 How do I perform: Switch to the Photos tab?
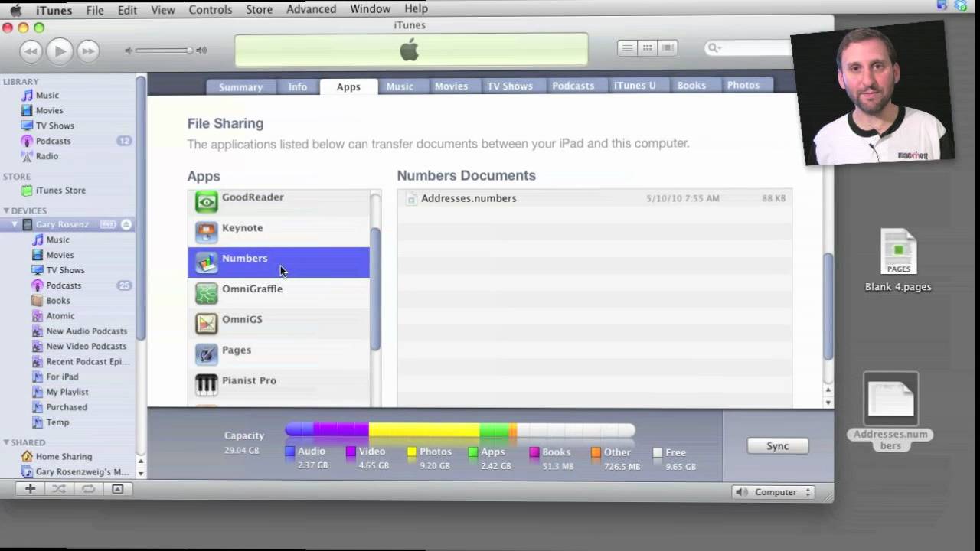coord(743,86)
